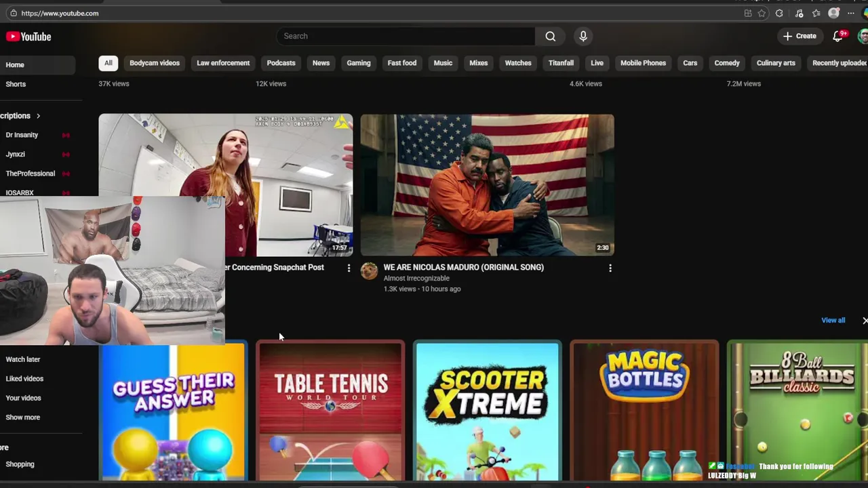Click the Almost Irrecognizable channel avatar

(369, 271)
